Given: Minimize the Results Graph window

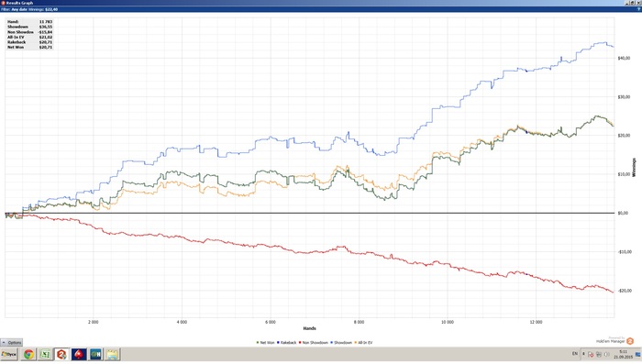Looking at the screenshot, I should tap(627, 3).
